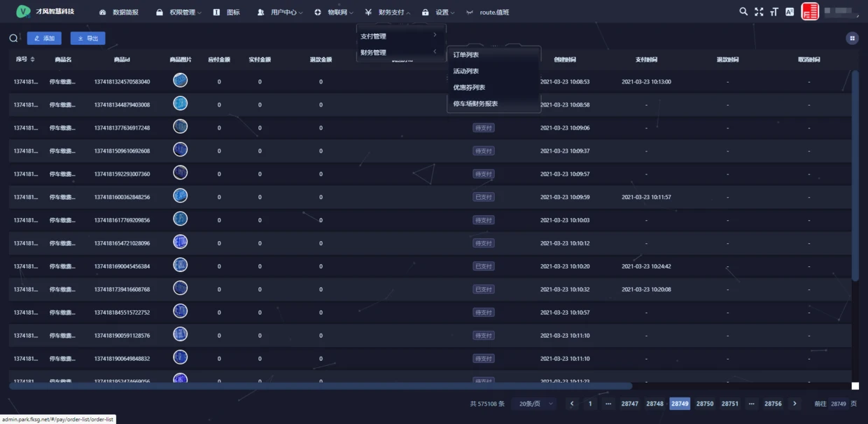Click the language translate icon
Screen dimensions: 868x424
pyautogui.click(x=790, y=12)
